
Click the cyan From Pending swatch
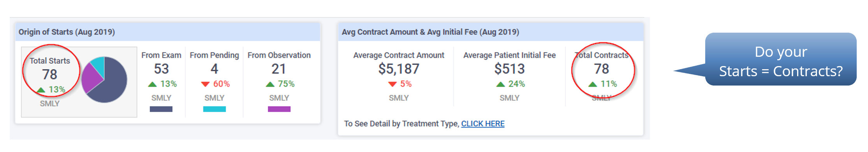214,109
